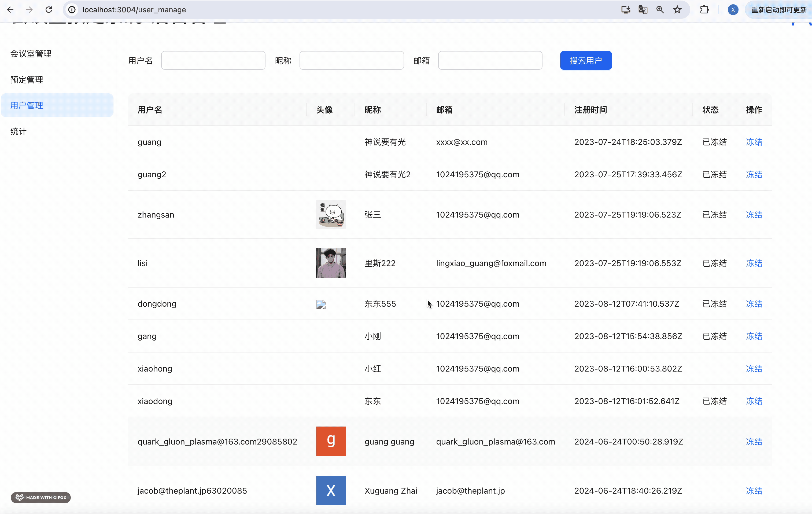This screenshot has width=812, height=514.
Task: Open the Google Translate icon
Action: (x=643, y=10)
